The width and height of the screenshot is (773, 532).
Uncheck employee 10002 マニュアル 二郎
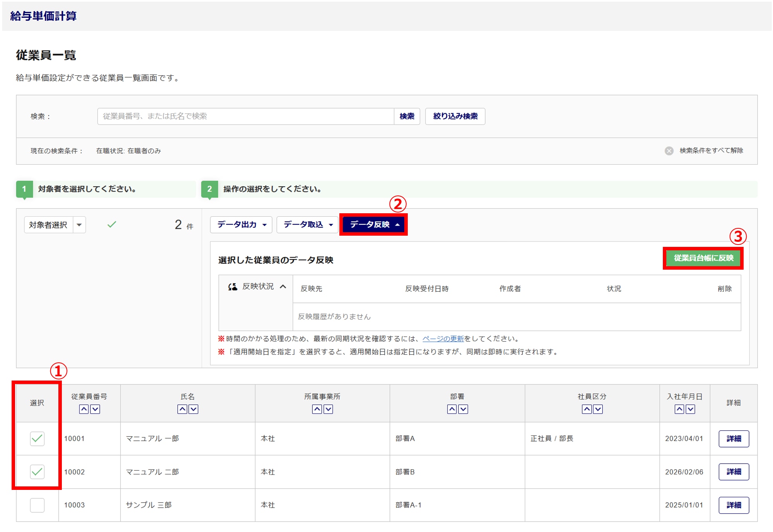[37, 472]
